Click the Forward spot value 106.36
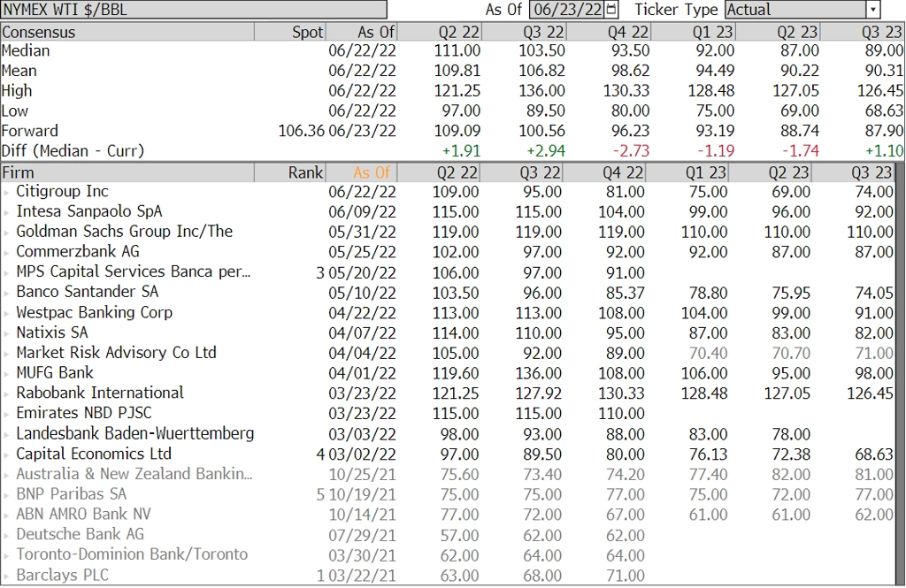Image resolution: width=906 pixels, height=588 pixels. 301,131
